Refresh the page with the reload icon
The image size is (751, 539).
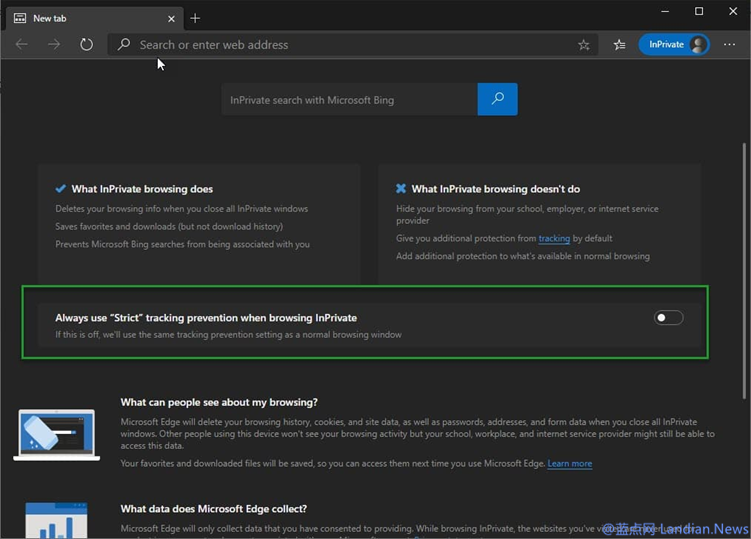(86, 44)
